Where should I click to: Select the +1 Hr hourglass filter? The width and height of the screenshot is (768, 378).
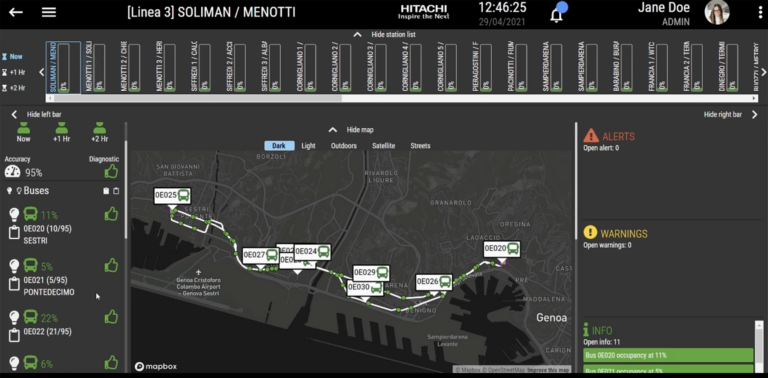click(x=13, y=72)
